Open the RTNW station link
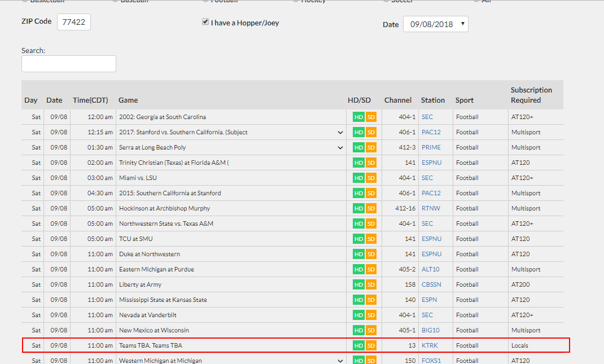The image size is (604, 364). coord(431,208)
